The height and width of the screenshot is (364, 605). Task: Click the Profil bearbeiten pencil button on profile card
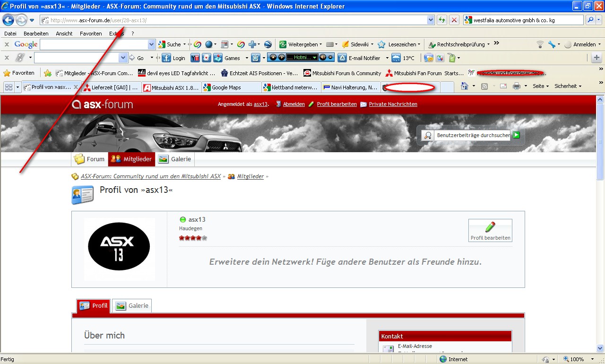pos(490,230)
